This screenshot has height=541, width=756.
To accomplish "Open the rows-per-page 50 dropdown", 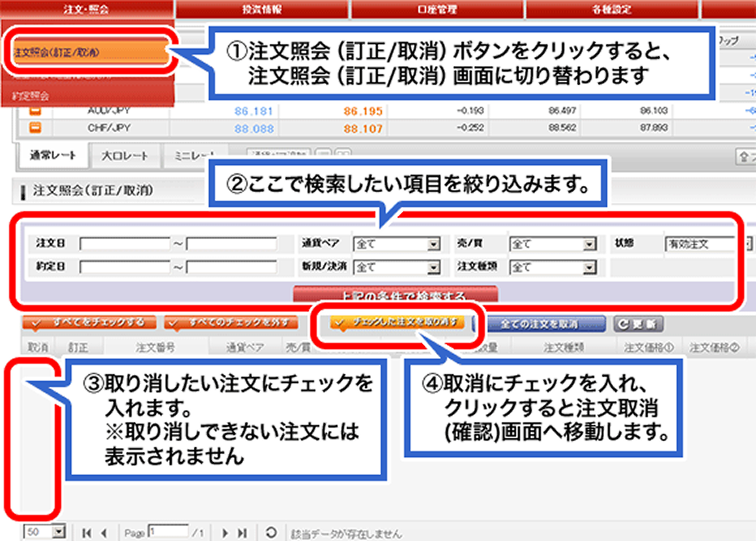I will (x=59, y=532).
